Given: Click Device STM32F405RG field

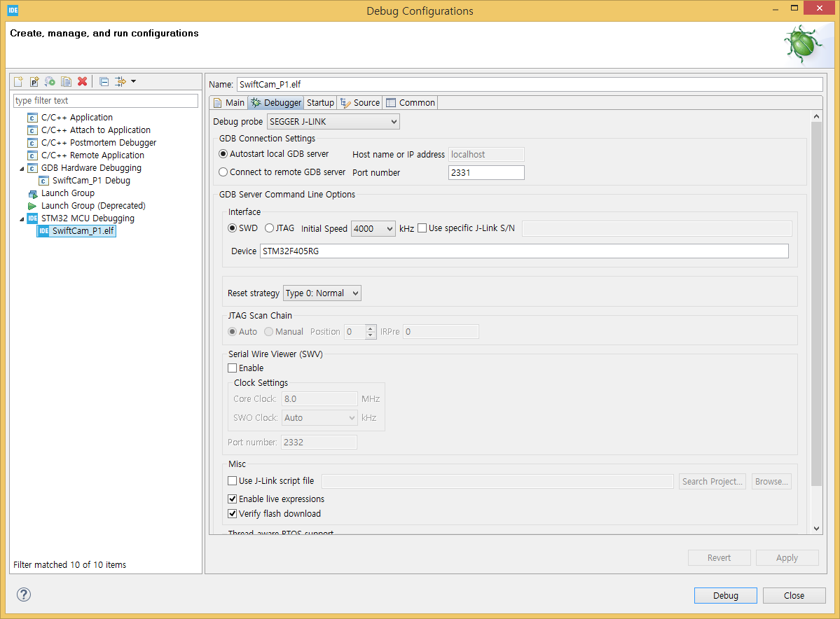Looking at the screenshot, I should click(x=524, y=251).
